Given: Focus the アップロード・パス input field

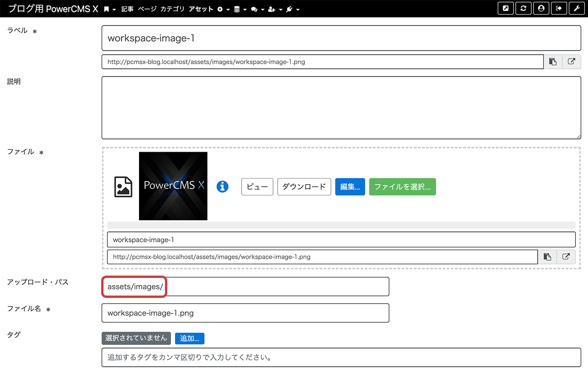Looking at the screenshot, I should click(245, 287).
